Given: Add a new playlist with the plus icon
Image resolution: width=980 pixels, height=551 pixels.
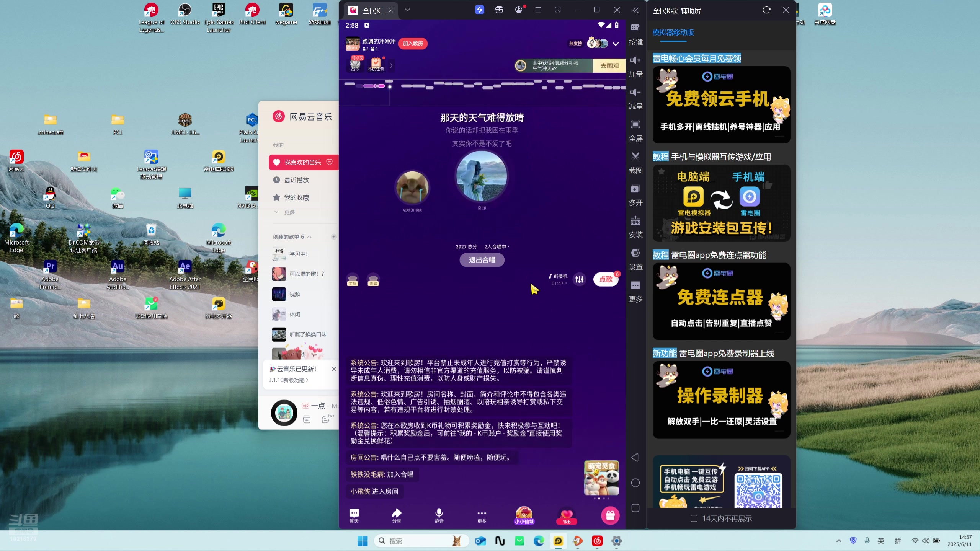Looking at the screenshot, I should click(333, 237).
